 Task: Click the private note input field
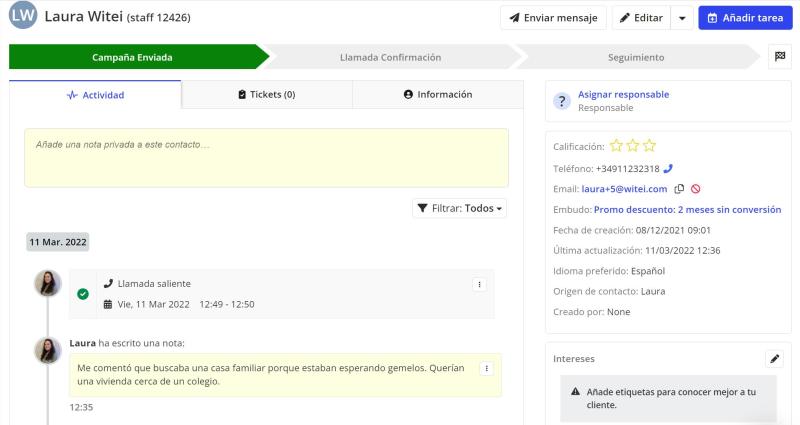pos(266,158)
